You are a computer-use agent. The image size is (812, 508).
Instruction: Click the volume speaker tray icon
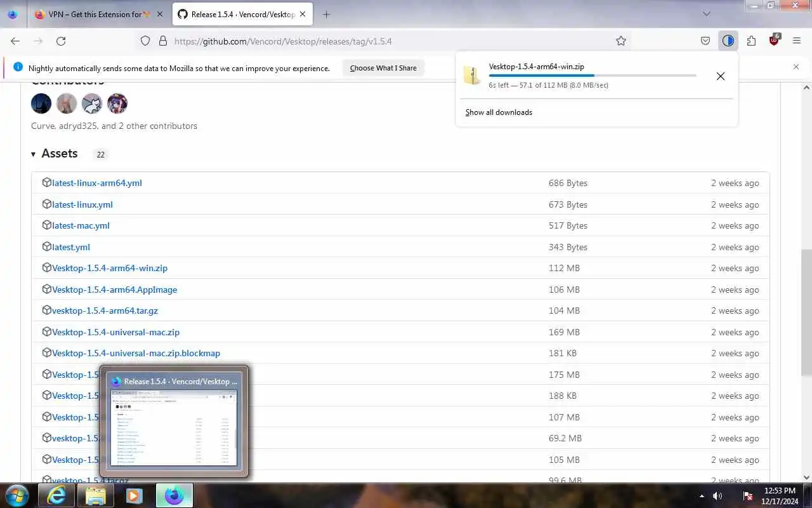point(717,495)
